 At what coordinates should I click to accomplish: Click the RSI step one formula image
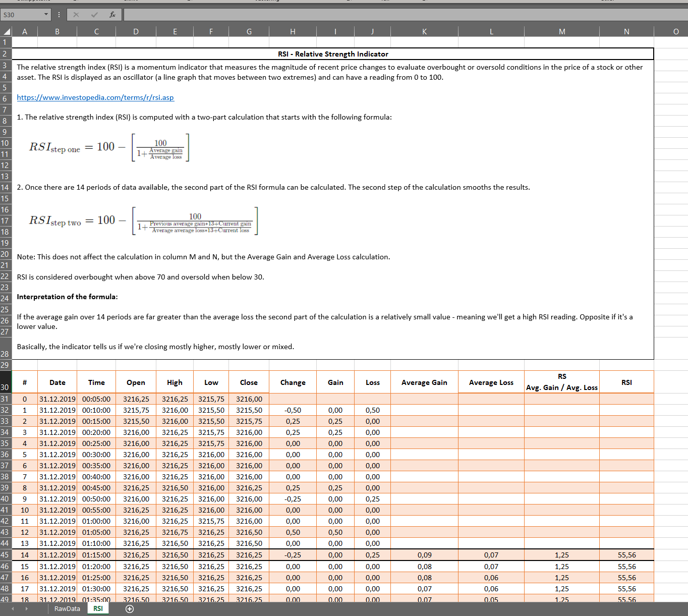click(x=109, y=147)
